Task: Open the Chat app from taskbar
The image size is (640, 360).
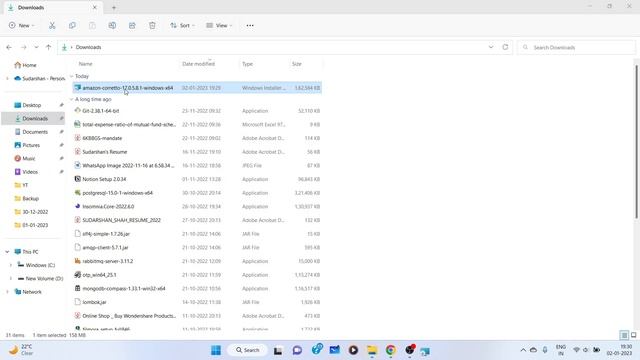Action: [297, 350]
